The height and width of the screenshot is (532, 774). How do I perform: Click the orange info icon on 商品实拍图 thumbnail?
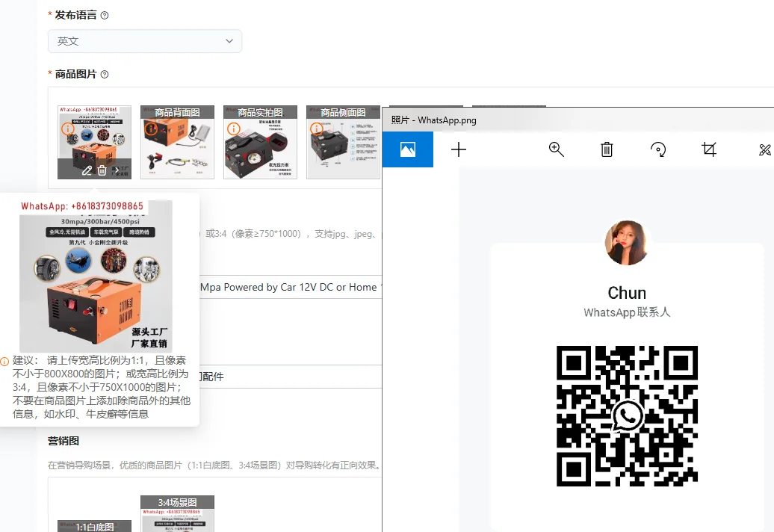[x=234, y=129]
